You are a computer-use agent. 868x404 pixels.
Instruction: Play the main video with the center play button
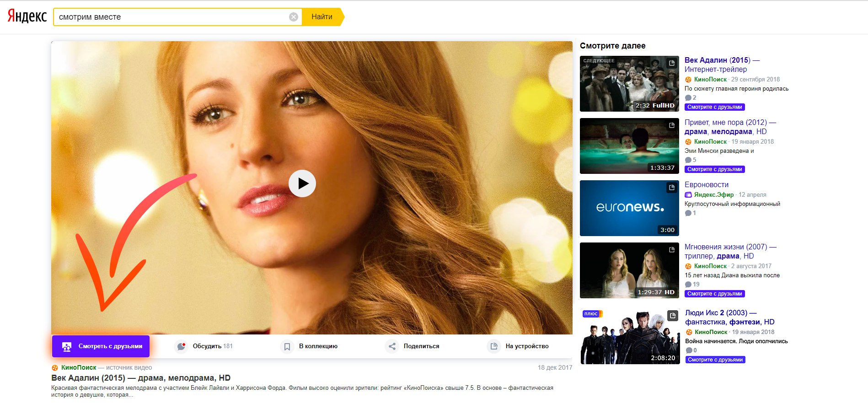tap(302, 183)
